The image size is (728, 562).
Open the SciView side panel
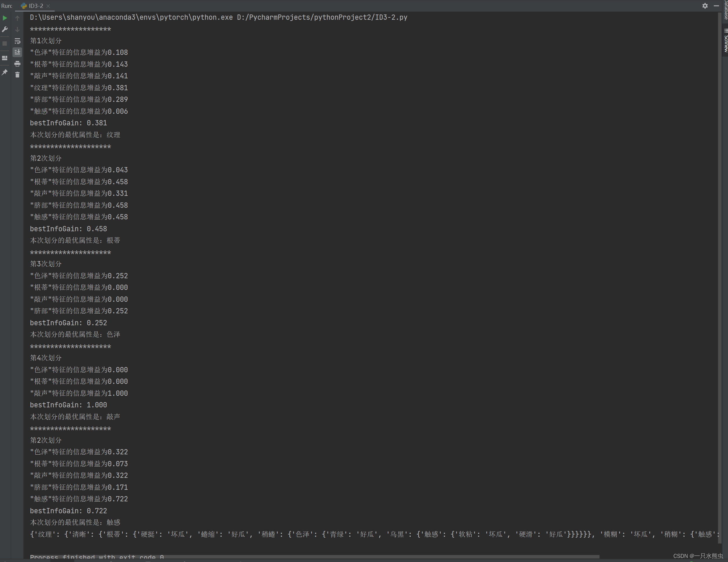pos(725,40)
